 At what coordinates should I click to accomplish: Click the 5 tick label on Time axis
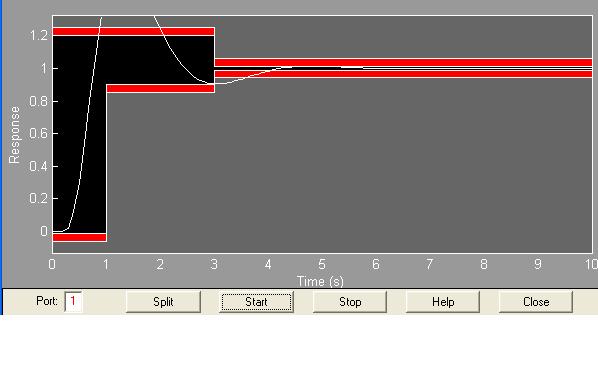(322, 264)
